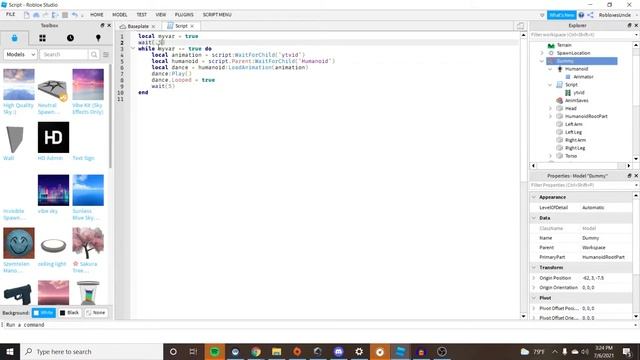This screenshot has height=360, width=640.
Task: Undock the Properties panel
Action: pos(629,176)
